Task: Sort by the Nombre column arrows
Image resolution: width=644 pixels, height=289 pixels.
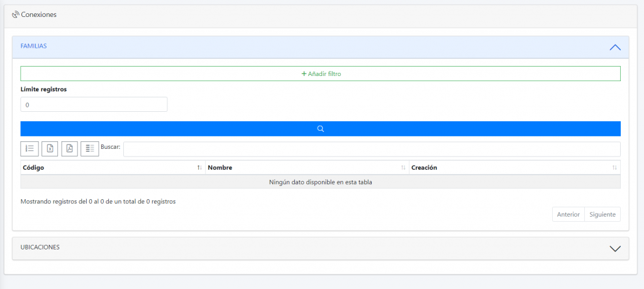Action: pyautogui.click(x=403, y=168)
